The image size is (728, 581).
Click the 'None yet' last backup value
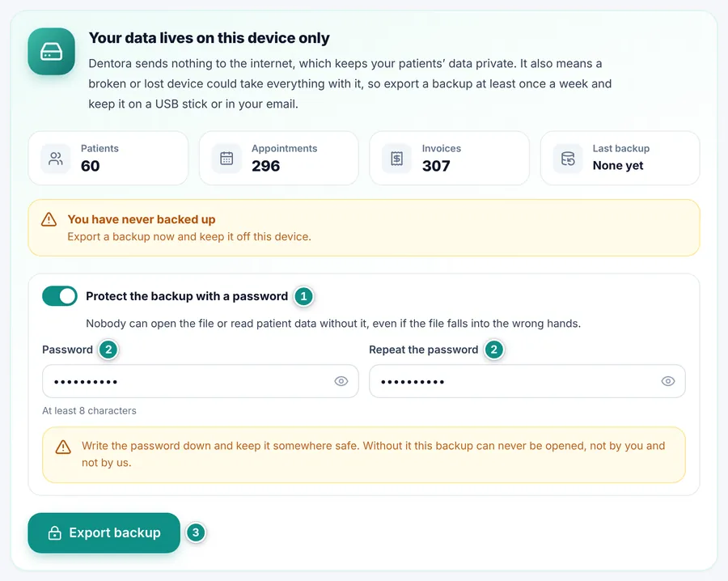(x=618, y=166)
